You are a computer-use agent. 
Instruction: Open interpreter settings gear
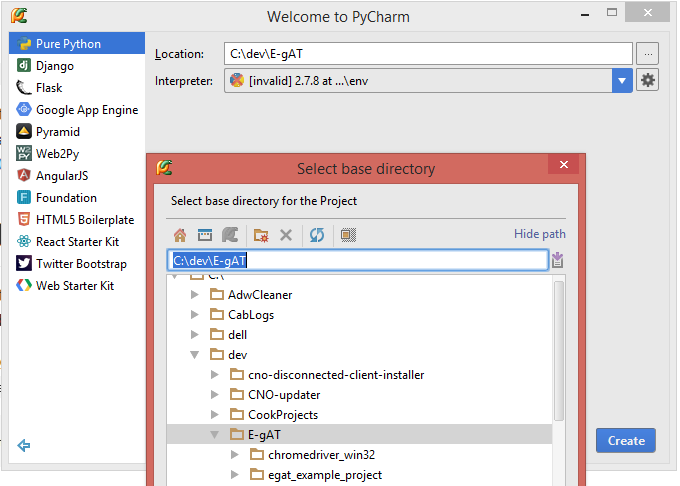click(x=647, y=80)
